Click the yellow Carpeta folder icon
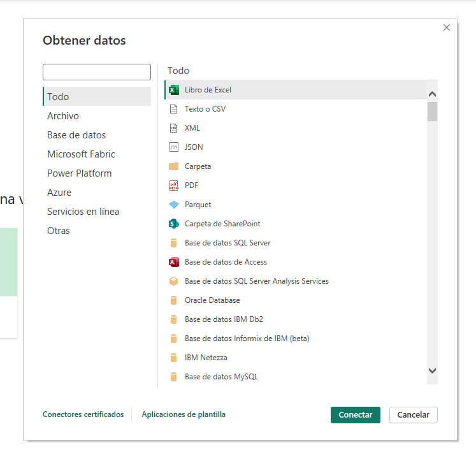Screen dimensions: 476x452 [173, 166]
